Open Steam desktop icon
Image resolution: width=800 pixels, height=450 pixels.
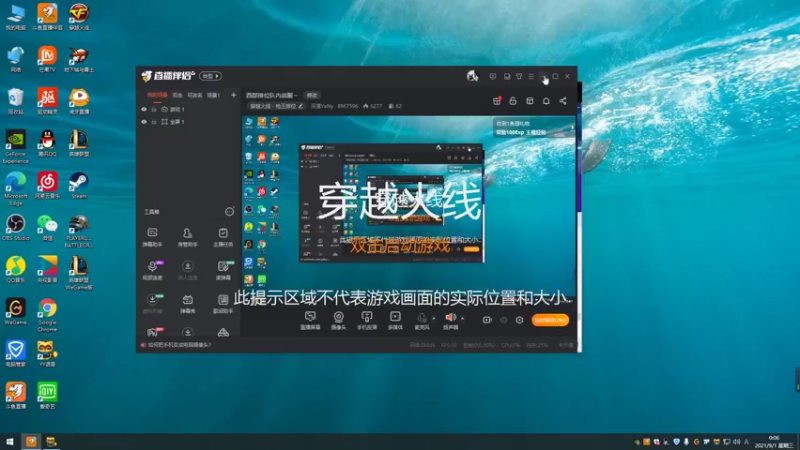tap(79, 185)
